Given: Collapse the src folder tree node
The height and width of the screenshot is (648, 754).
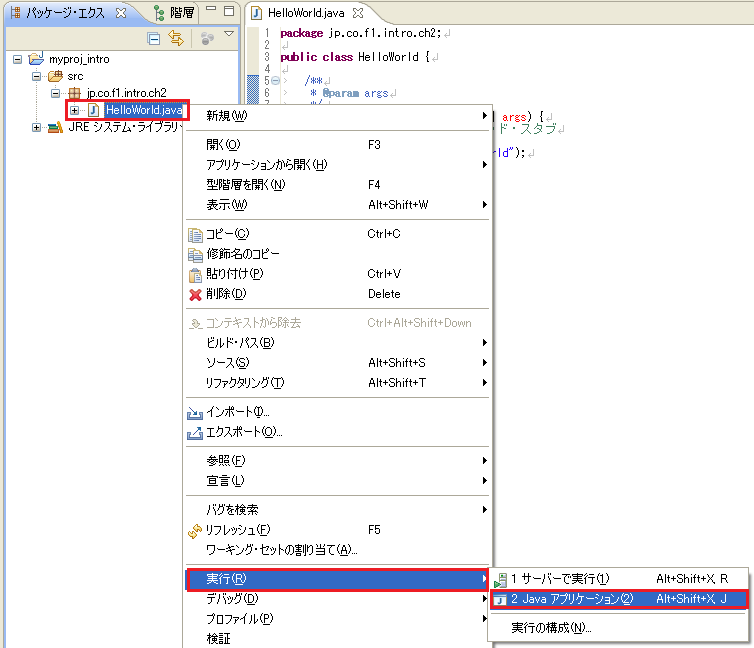Looking at the screenshot, I should [37, 76].
